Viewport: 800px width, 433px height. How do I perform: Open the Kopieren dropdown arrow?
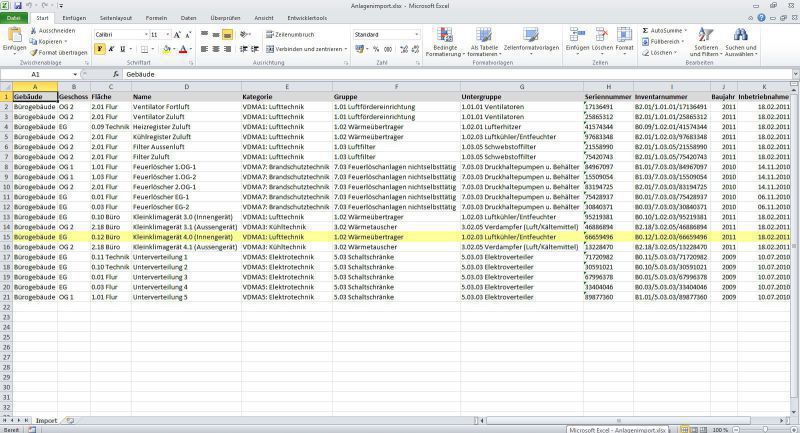point(65,42)
